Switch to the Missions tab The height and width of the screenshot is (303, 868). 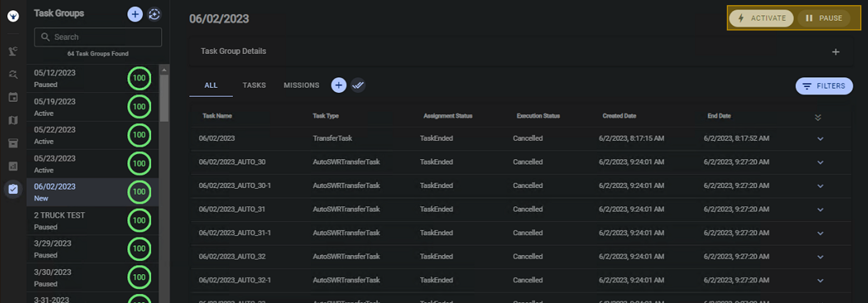(x=301, y=85)
